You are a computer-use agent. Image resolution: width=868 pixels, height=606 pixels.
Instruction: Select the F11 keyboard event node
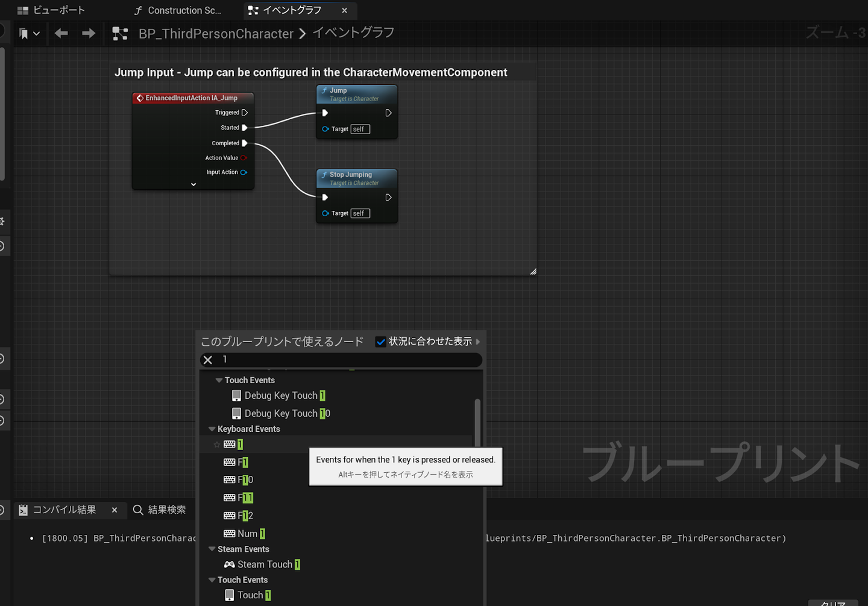(245, 498)
